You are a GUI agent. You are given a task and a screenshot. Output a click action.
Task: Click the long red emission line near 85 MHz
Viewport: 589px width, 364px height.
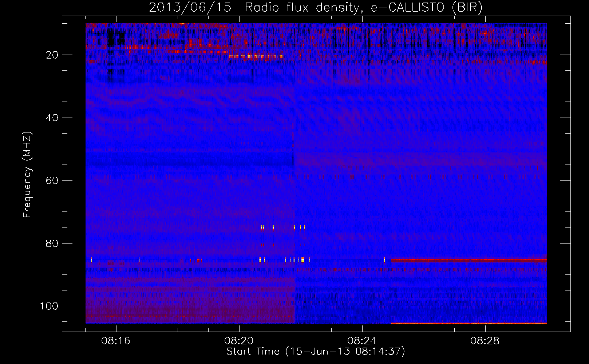click(x=469, y=260)
